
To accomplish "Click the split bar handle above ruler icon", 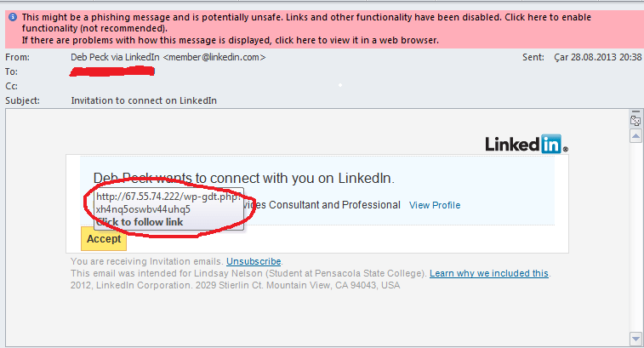I will (x=635, y=111).
